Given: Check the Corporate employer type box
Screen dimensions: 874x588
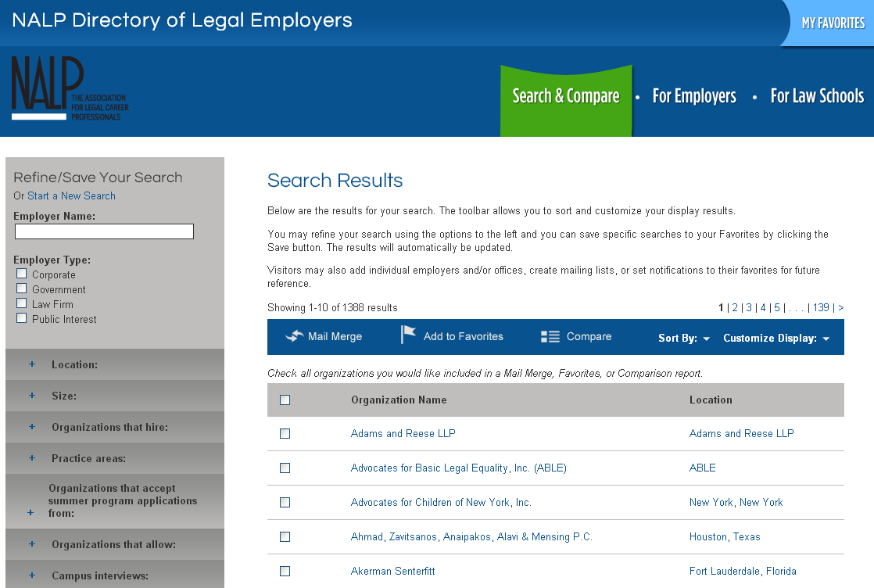Looking at the screenshot, I should pyautogui.click(x=22, y=273).
